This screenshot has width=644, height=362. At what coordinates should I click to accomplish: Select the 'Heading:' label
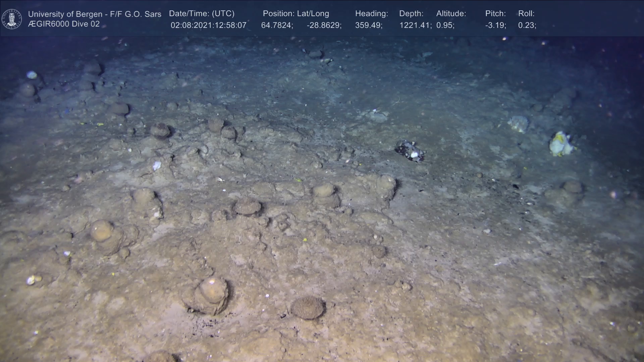click(x=371, y=14)
